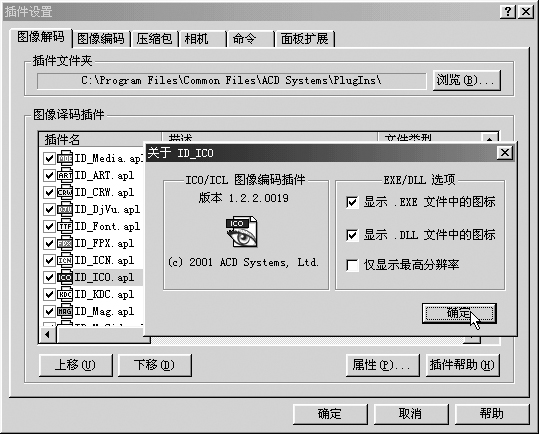Open plugin 属性(P)... button
The image size is (539, 434).
pyautogui.click(x=383, y=365)
